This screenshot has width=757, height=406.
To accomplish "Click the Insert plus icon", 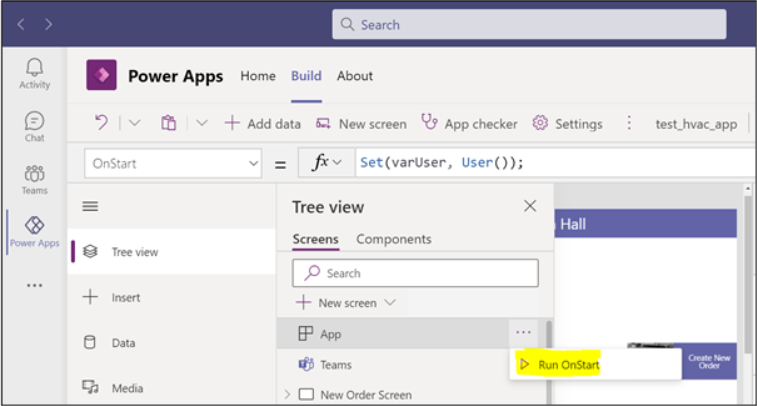I will 90,296.
